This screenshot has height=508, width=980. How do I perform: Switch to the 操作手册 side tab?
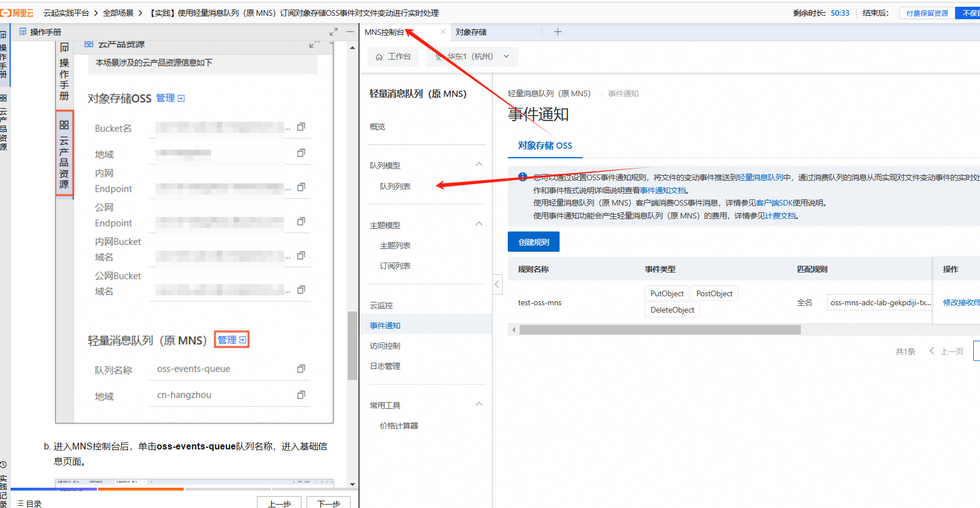pyautogui.click(x=3, y=55)
